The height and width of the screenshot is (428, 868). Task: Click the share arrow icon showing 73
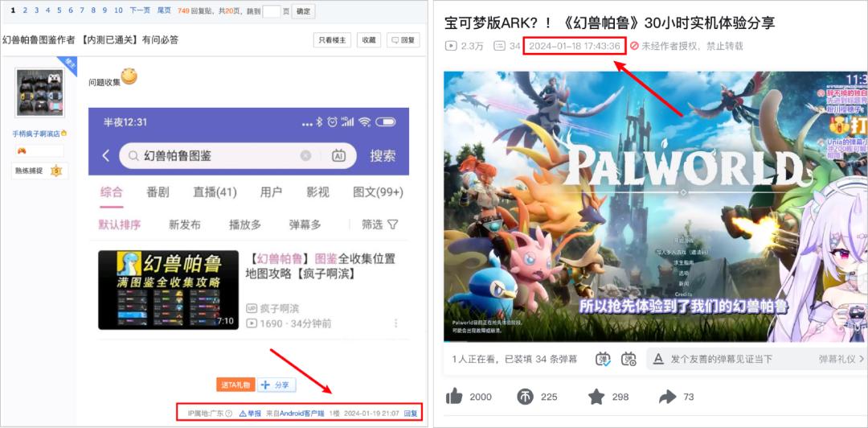click(668, 397)
